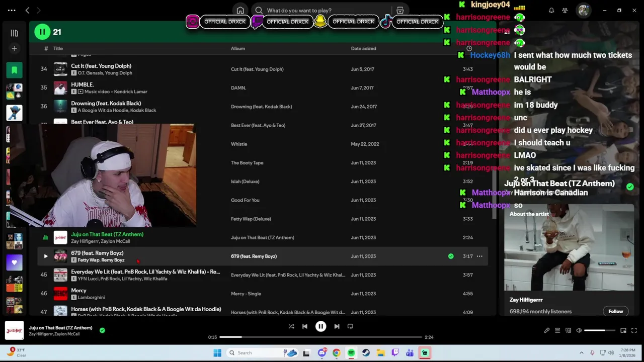Open the user profile avatar

coord(583,10)
